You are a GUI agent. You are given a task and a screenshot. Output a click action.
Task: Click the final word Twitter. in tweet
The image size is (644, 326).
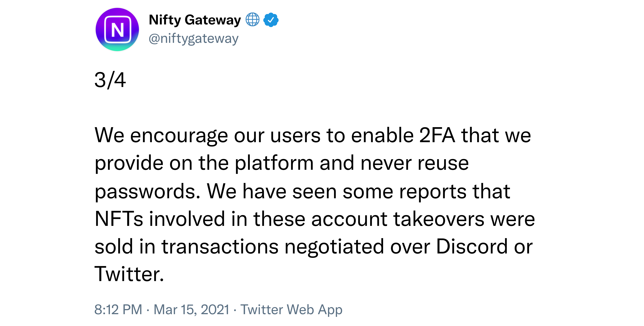tap(129, 274)
